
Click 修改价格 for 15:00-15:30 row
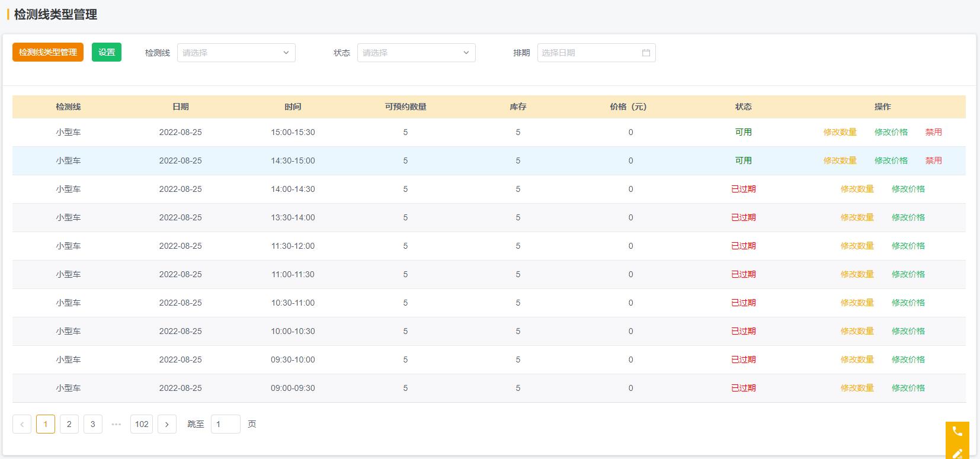pos(891,132)
